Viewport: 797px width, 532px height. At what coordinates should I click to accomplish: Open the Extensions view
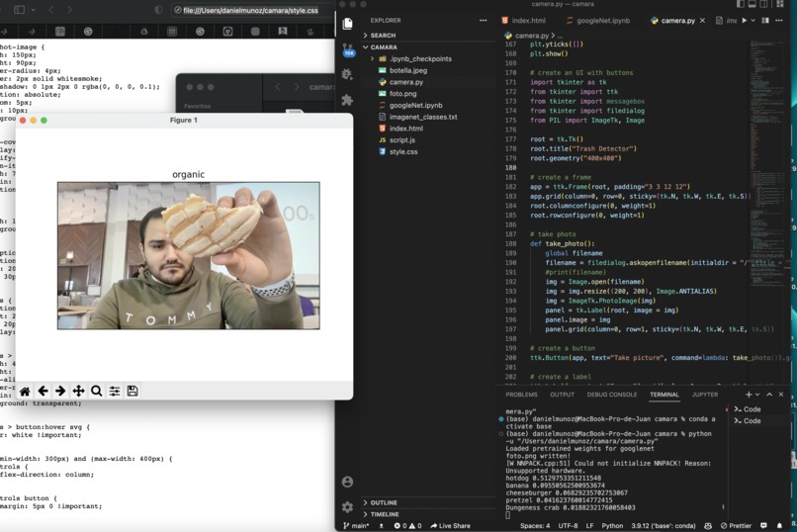[348, 100]
